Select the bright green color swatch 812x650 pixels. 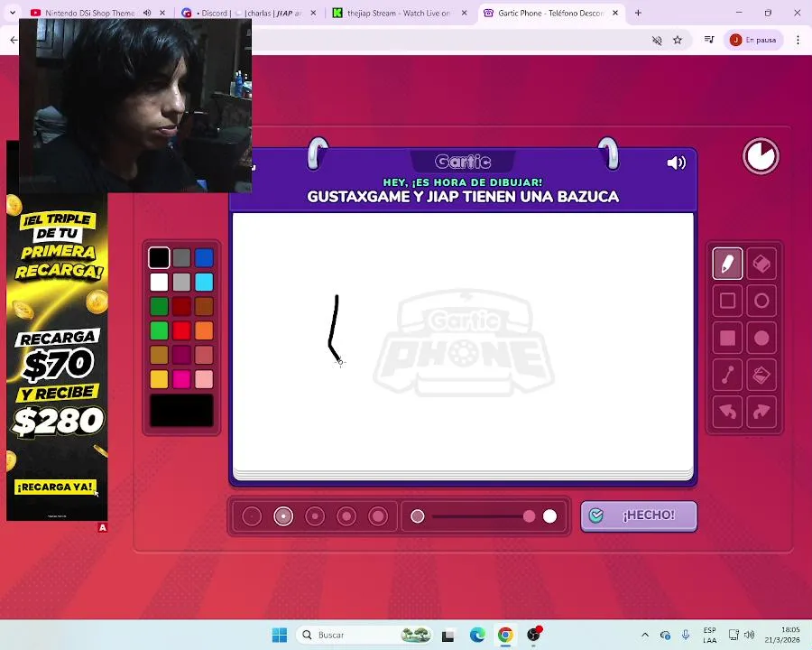(x=159, y=330)
